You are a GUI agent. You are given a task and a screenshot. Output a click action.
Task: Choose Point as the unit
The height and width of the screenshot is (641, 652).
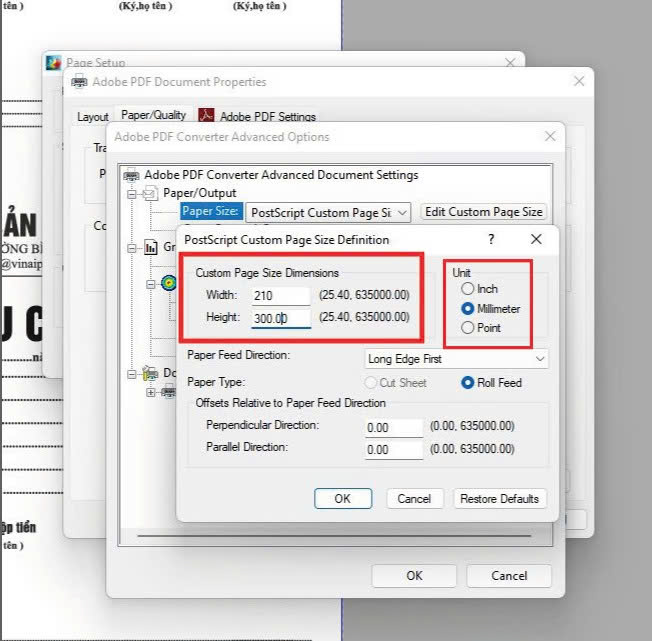pos(467,328)
